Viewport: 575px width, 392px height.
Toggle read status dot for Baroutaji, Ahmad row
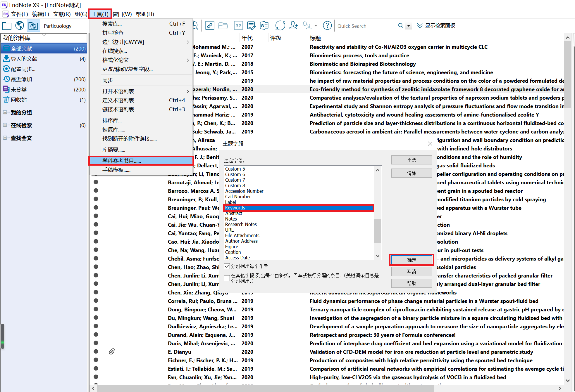click(96, 182)
